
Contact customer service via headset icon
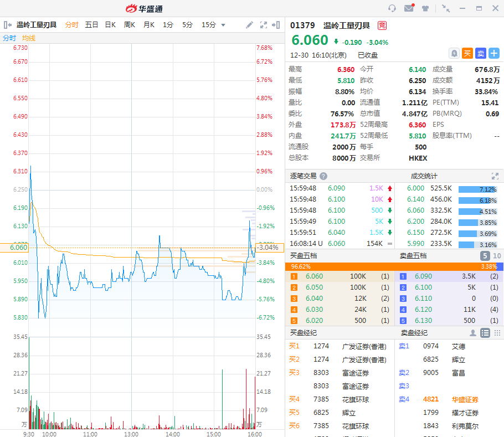(x=392, y=8)
